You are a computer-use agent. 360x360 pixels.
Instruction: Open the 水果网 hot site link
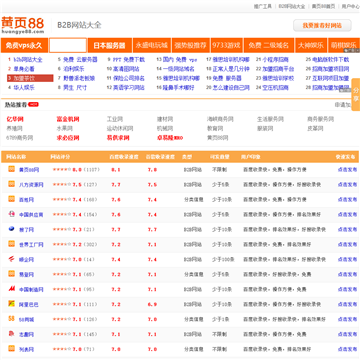65,128
